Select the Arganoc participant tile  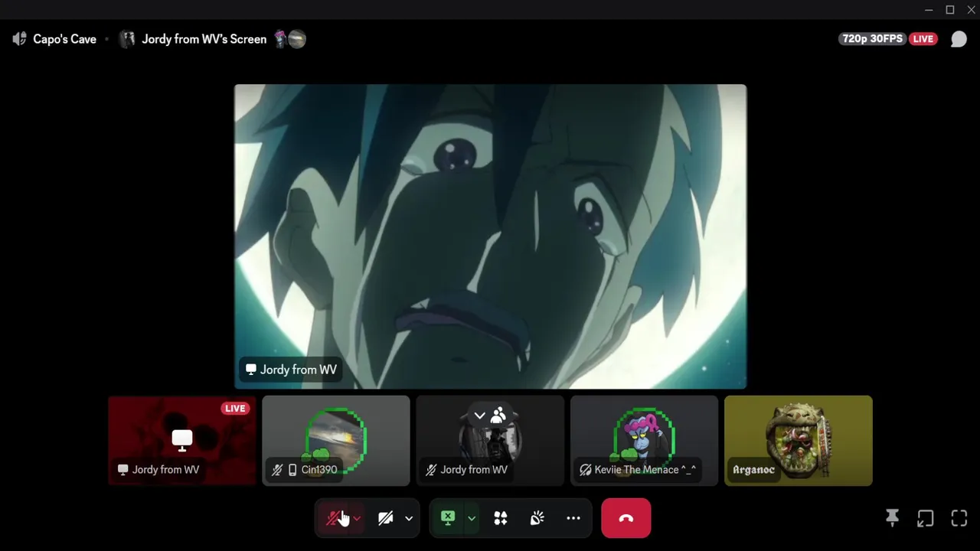799,441
